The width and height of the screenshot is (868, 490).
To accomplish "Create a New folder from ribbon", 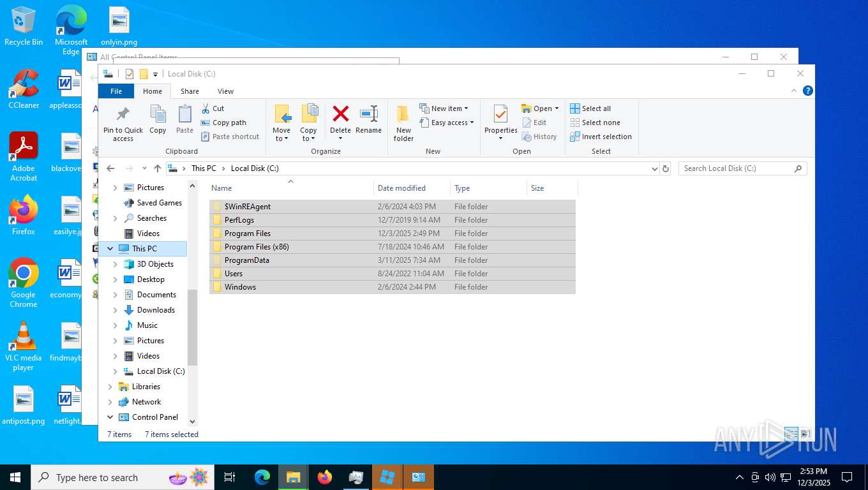I will [403, 124].
